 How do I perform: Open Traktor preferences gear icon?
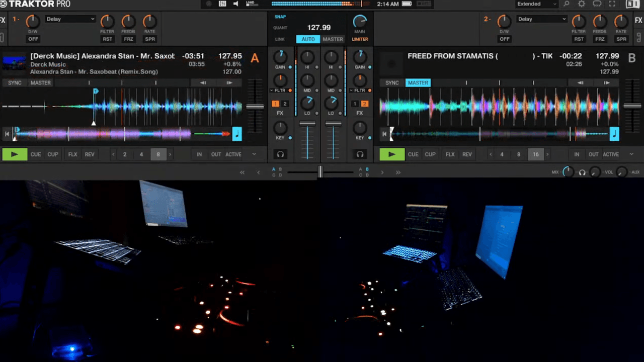click(x=582, y=4)
